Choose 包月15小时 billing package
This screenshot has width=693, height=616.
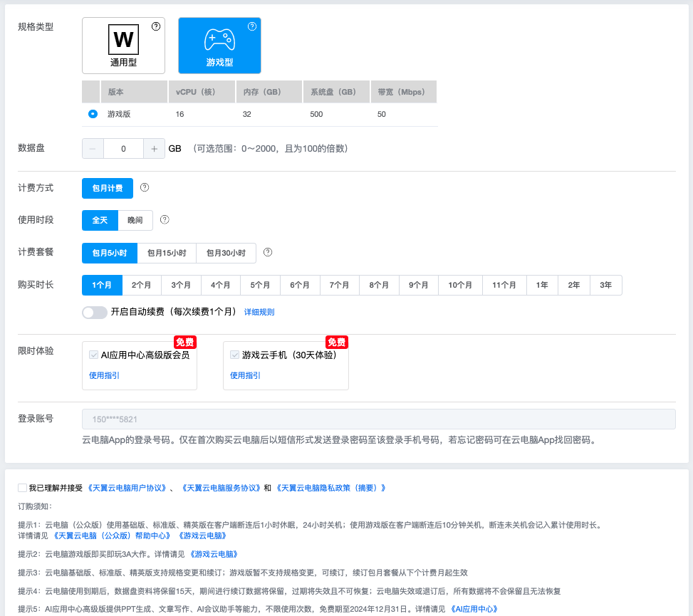167,253
